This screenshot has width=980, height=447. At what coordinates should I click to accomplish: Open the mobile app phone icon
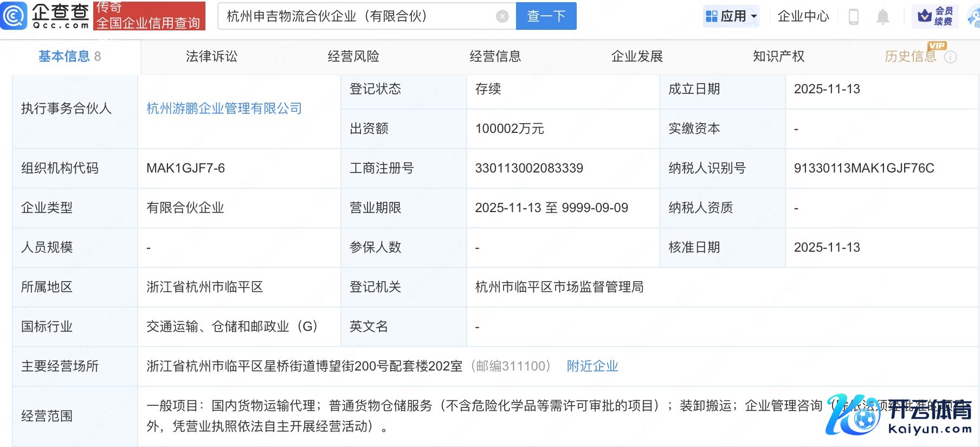click(853, 16)
